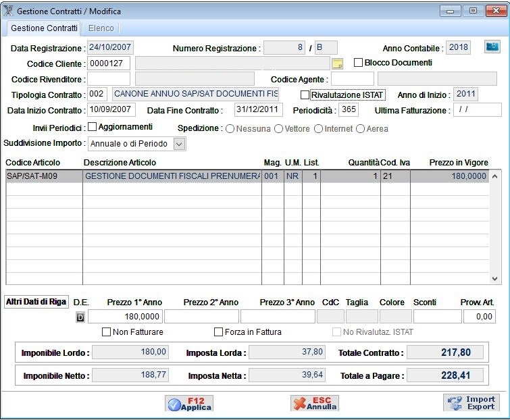
Task: Click the Numero Registrazione value 8
Action: coord(284,47)
